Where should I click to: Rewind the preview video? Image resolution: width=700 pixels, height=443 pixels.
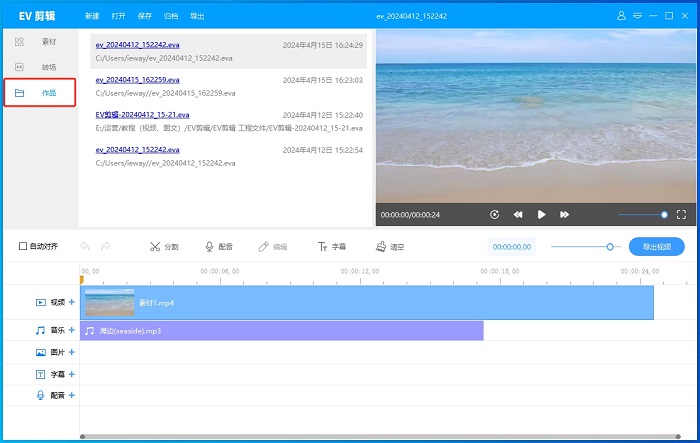click(x=518, y=214)
